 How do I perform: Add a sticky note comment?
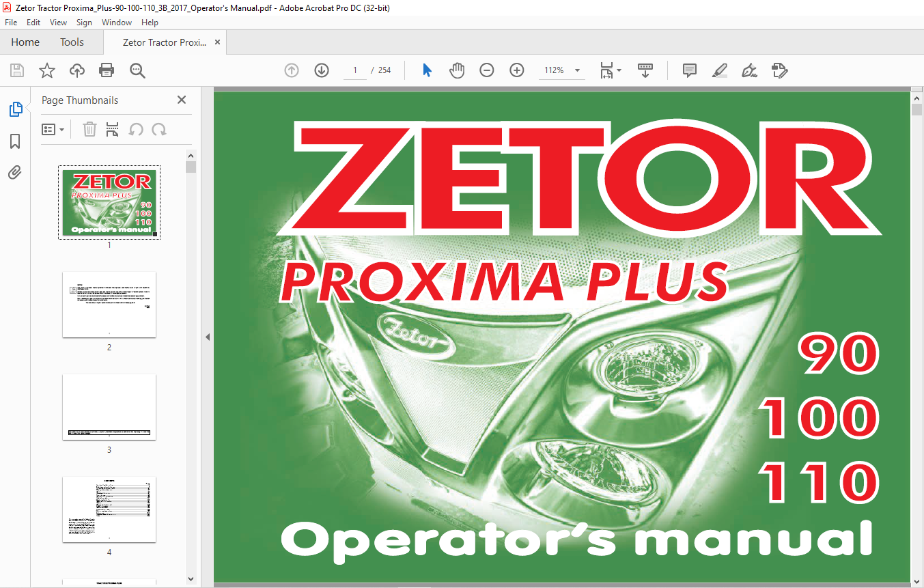(x=690, y=70)
